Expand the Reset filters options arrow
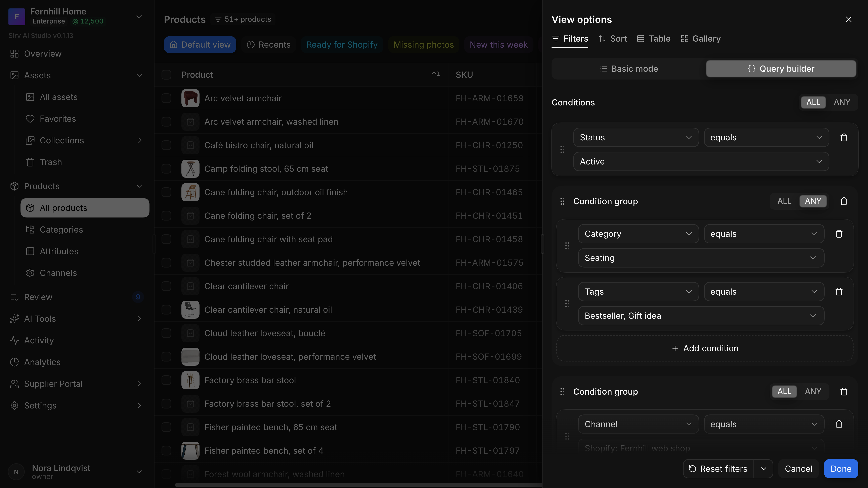Screen dimensions: 868x488 763,469
